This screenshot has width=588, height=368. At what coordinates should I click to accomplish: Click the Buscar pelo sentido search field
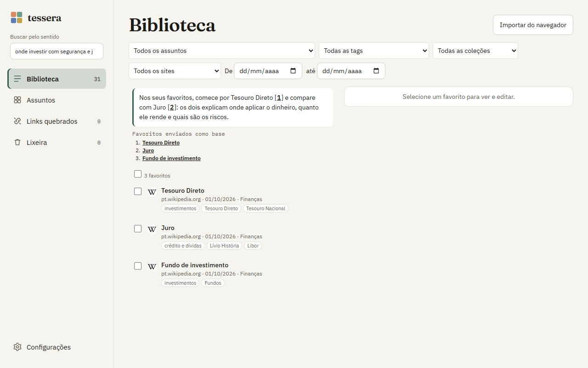57,51
